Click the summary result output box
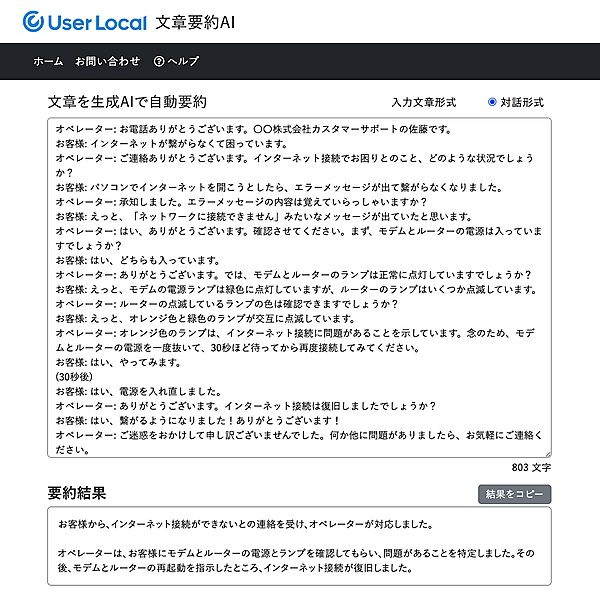This screenshot has height=600, width=600. tap(300, 546)
